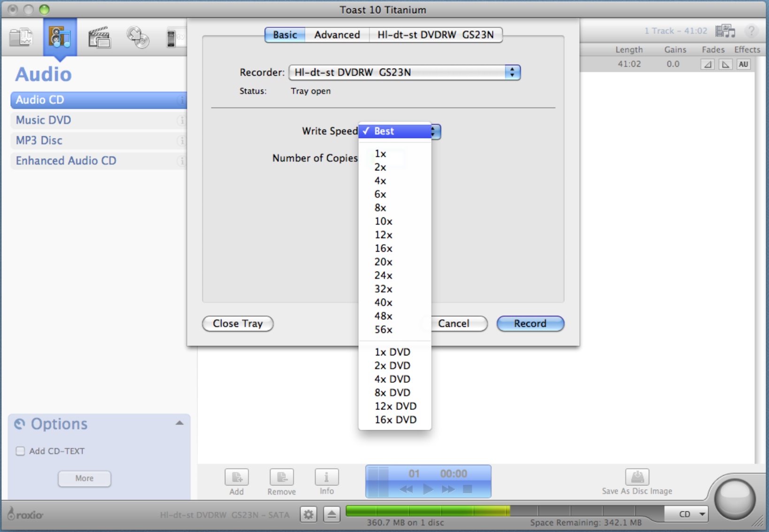Click the info icon for Music DVD
This screenshot has height=532, width=769.
[182, 120]
